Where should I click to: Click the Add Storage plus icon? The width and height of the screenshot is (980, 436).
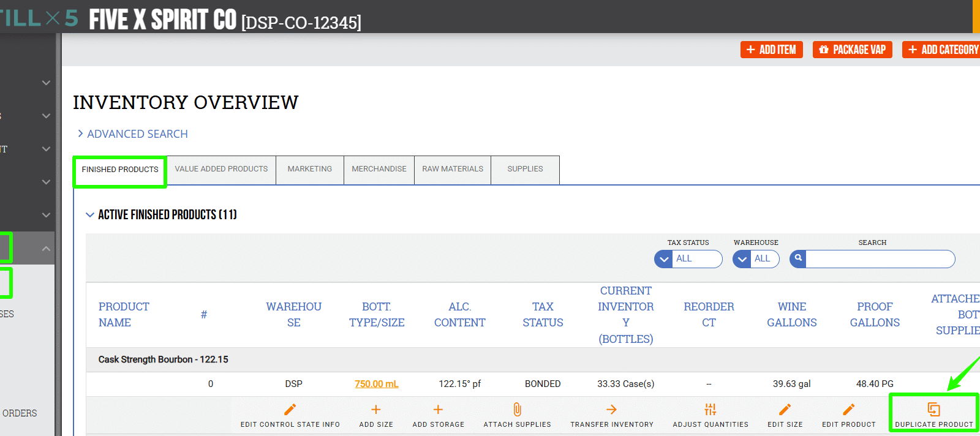pos(438,410)
